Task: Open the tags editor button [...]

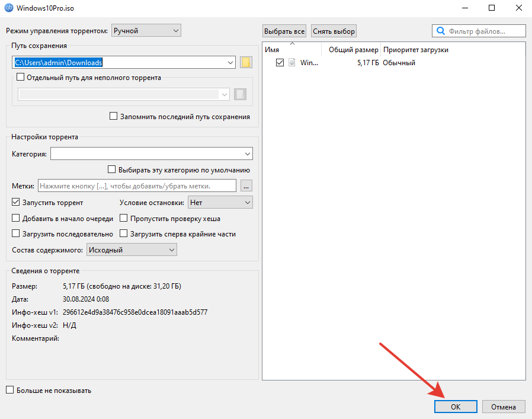Action: coord(246,185)
